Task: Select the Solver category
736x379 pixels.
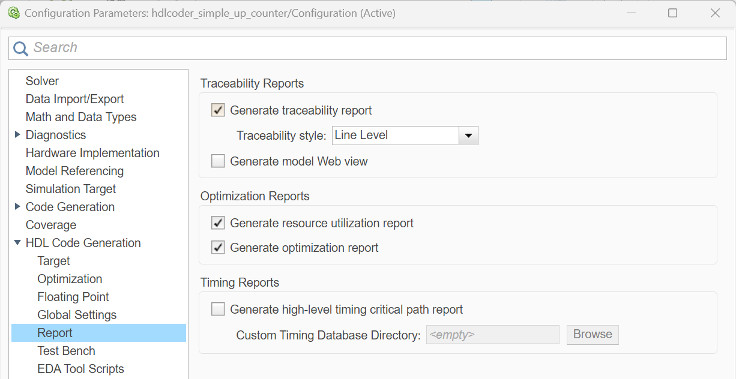Action: [42, 81]
